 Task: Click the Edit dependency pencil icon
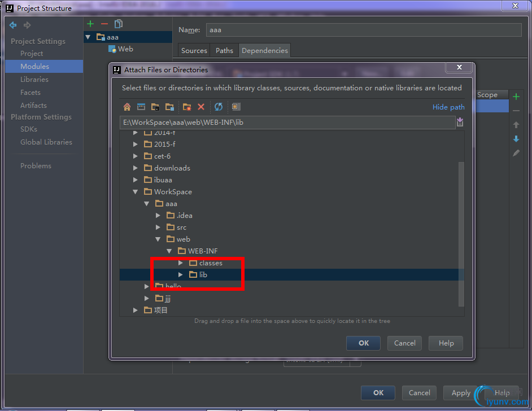click(x=516, y=153)
